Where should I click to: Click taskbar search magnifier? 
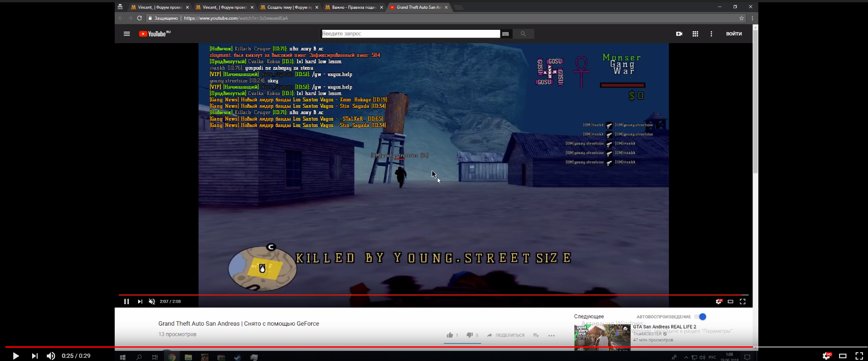coord(139,357)
